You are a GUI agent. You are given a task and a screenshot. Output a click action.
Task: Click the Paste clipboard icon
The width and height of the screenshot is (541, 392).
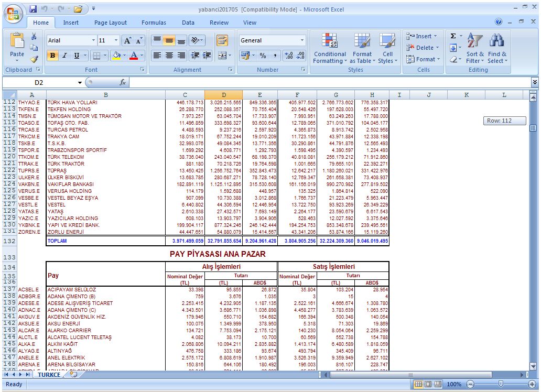tap(17, 41)
